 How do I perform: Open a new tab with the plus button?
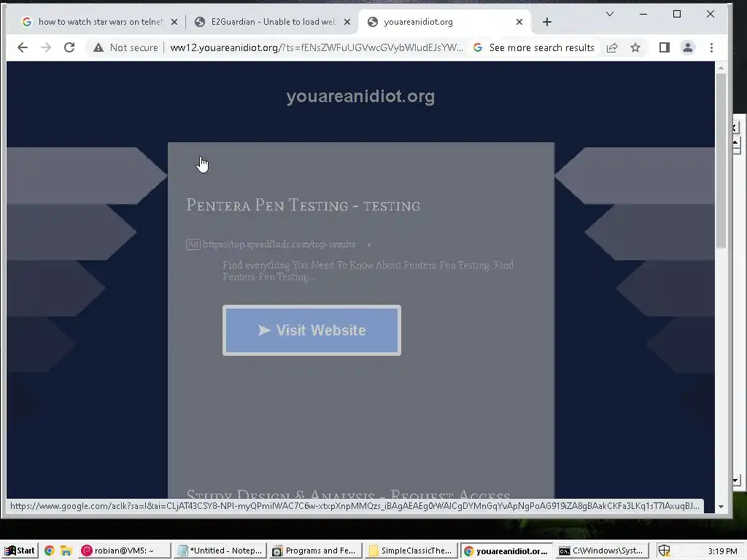[x=547, y=22]
